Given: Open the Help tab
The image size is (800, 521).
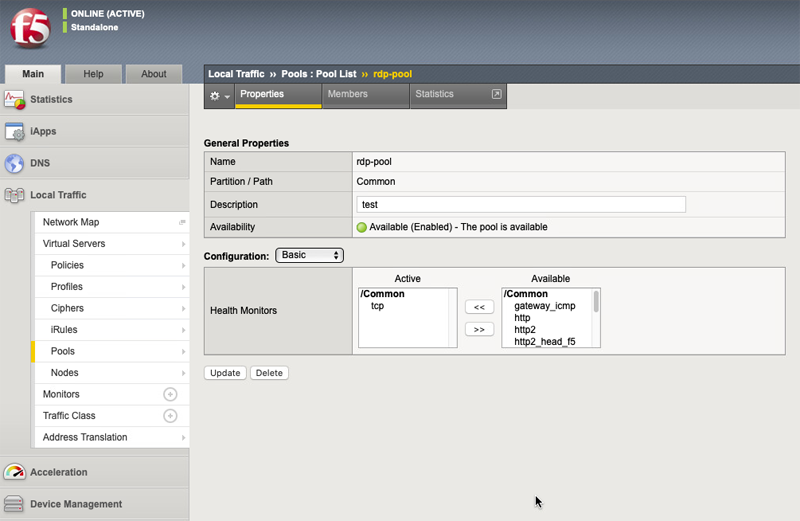Looking at the screenshot, I should tap(93, 74).
